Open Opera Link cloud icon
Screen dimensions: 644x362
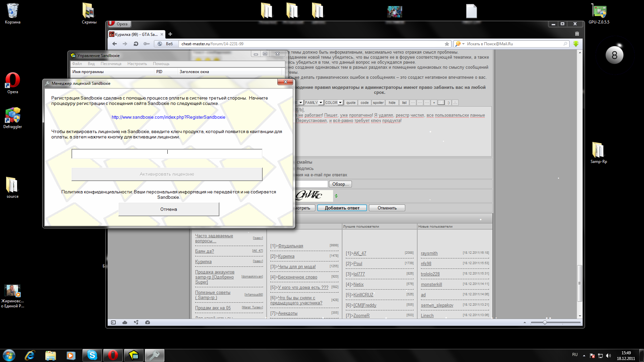(125, 322)
